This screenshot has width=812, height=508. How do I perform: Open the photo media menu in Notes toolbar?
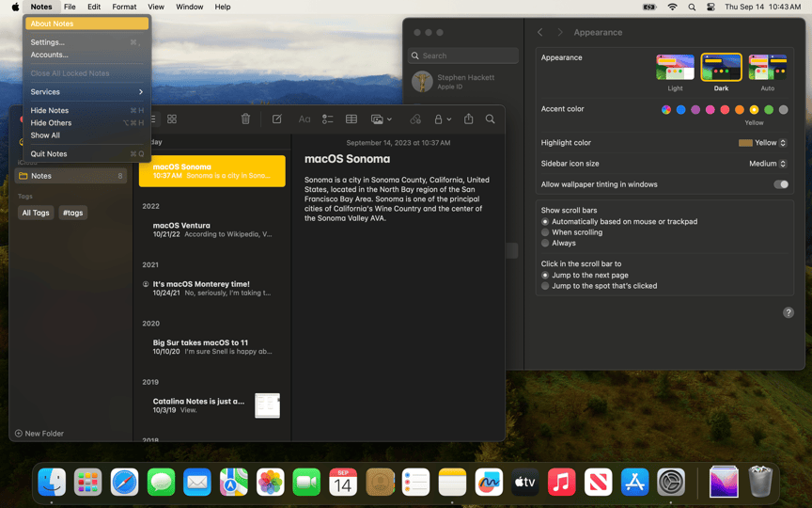click(x=382, y=119)
